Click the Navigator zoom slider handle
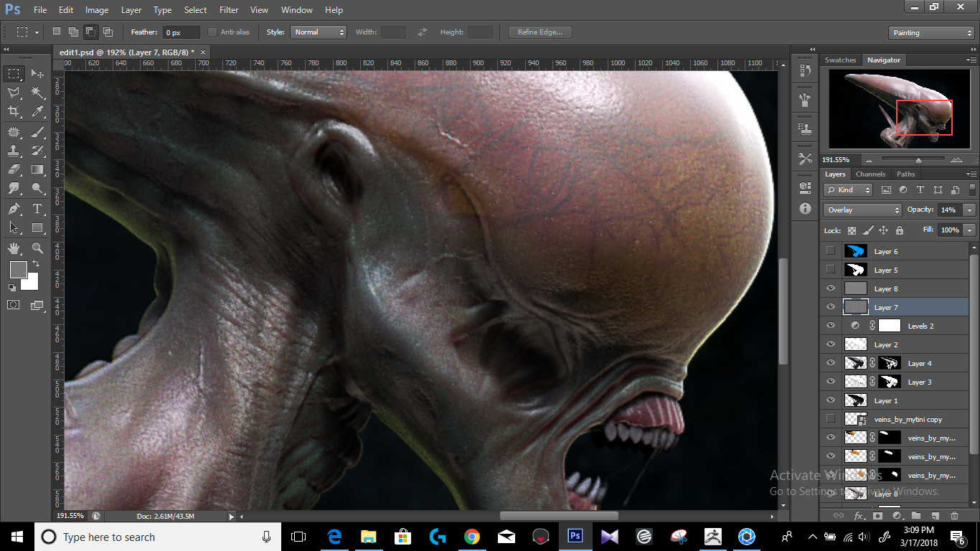Image resolution: width=980 pixels, height=551 pixels. pyautogui.click(x=918, y=161)
